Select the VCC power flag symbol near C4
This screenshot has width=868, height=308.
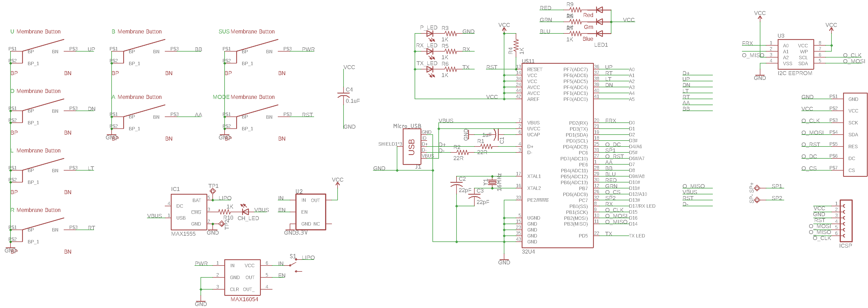tap(349, 63)
